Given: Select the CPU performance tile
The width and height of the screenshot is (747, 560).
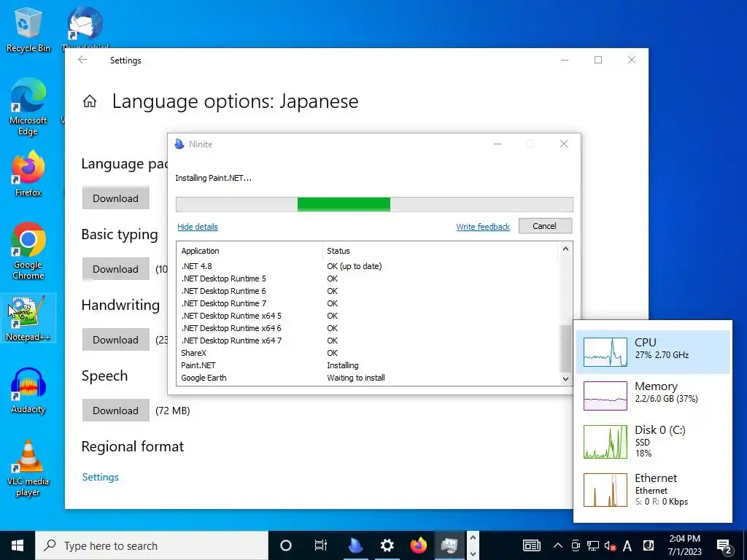Looking at the screenshot, I should click(653, 352).
